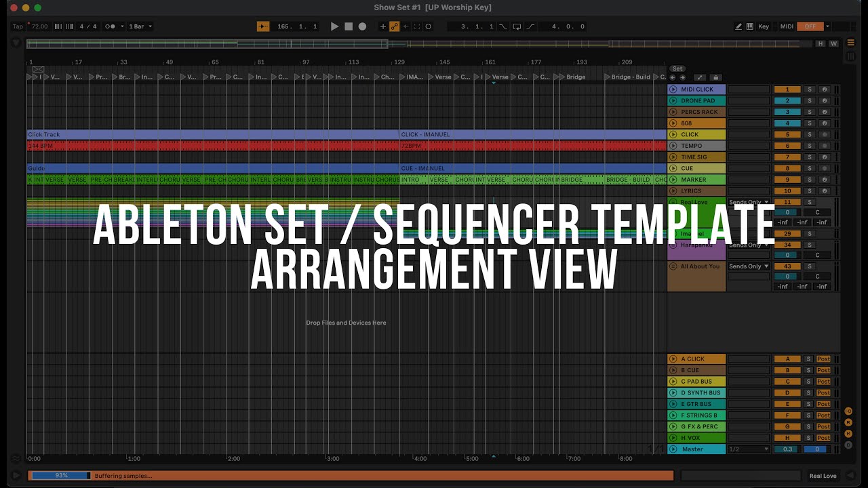Arm the LYRICS track for recording

(x=824, y=191)
